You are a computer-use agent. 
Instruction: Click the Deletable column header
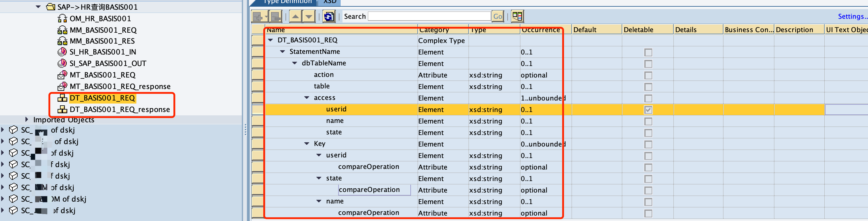click(x=647, y=30)
